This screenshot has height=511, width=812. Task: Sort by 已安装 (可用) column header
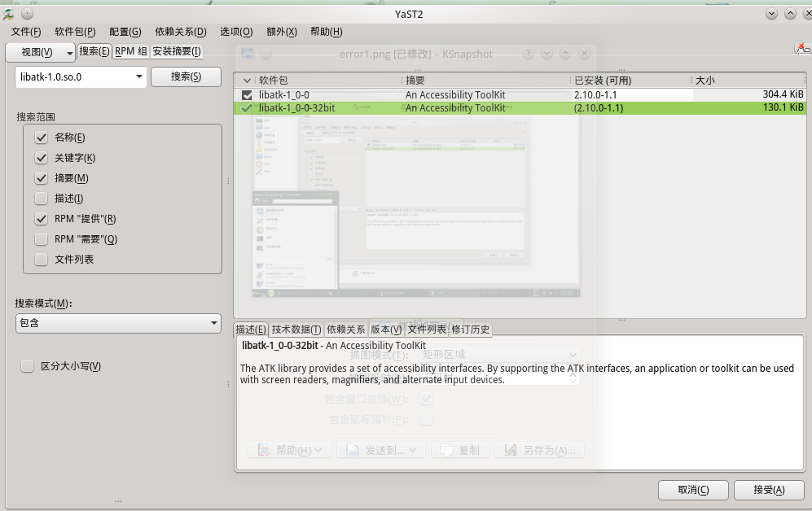click(x=630, y=81)
